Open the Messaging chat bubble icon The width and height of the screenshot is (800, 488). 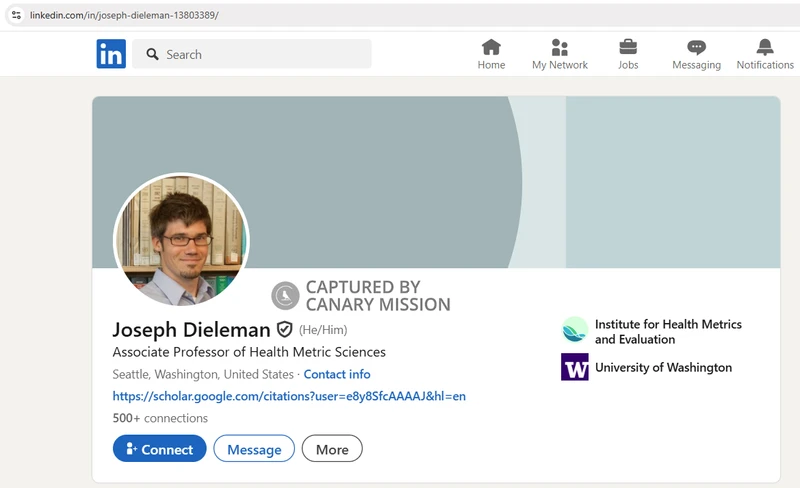coord(696,47)
